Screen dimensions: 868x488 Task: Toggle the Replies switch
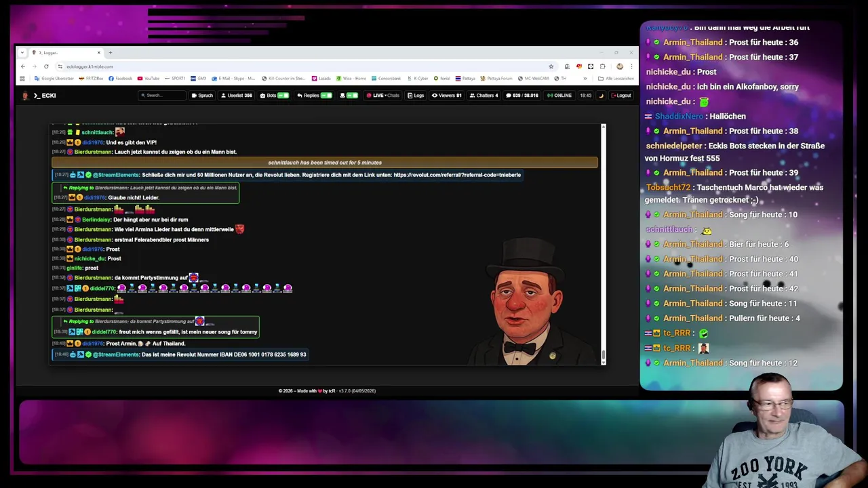(x=326, y=96)
